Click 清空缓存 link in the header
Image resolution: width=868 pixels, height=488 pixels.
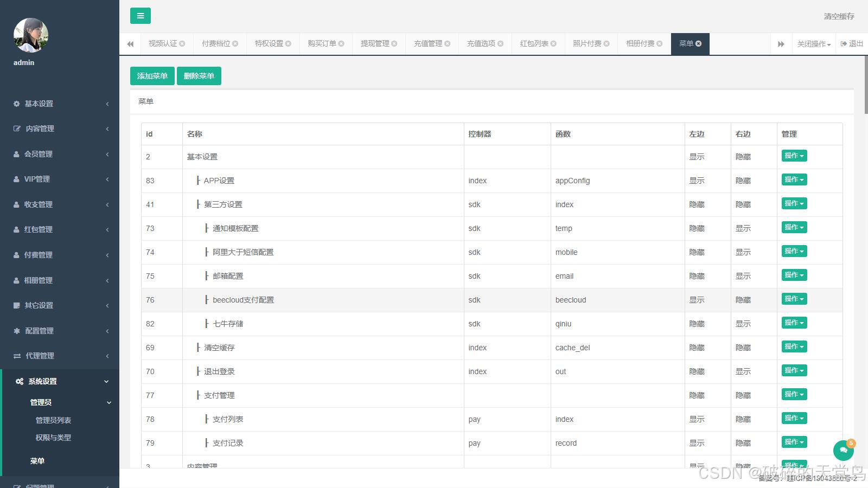(x=839, y=16)
